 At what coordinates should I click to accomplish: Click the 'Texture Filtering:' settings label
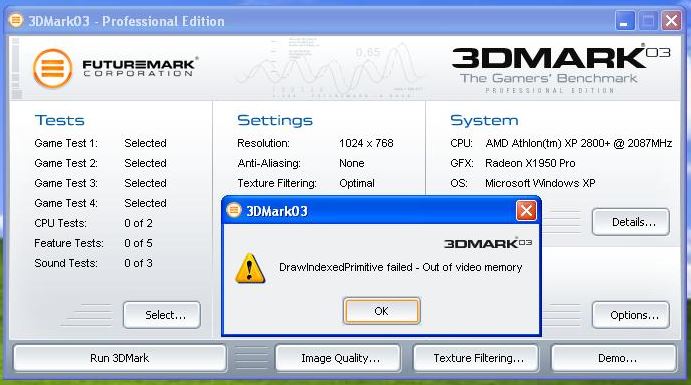coord(277,183)
